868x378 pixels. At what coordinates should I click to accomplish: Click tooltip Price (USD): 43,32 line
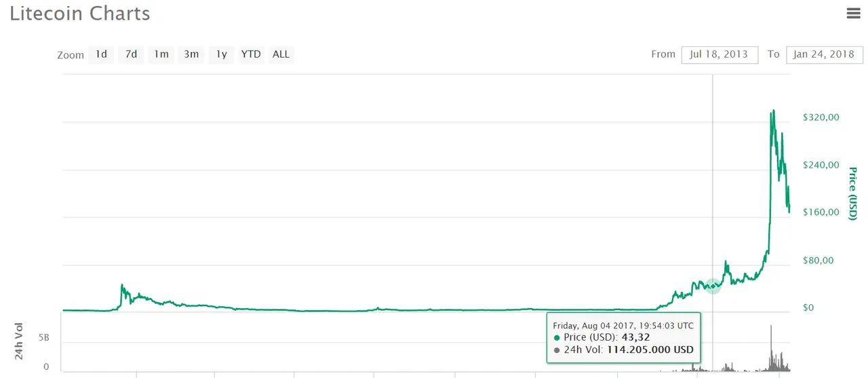pyautogui.click(x=602, y=337)
